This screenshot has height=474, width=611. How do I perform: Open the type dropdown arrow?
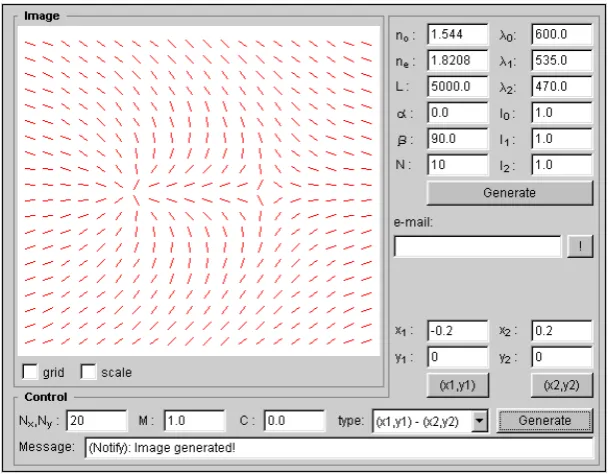click(x=480, y=421)
